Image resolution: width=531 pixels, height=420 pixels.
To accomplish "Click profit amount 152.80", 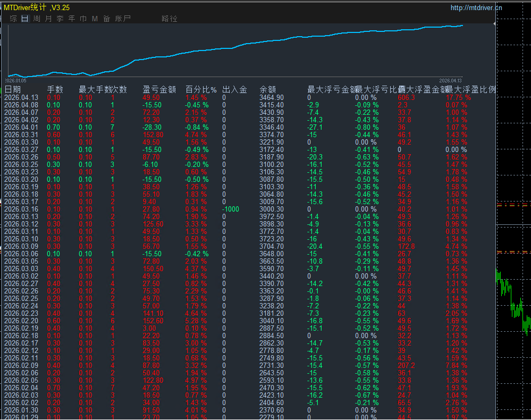I will tap(153, 135).
